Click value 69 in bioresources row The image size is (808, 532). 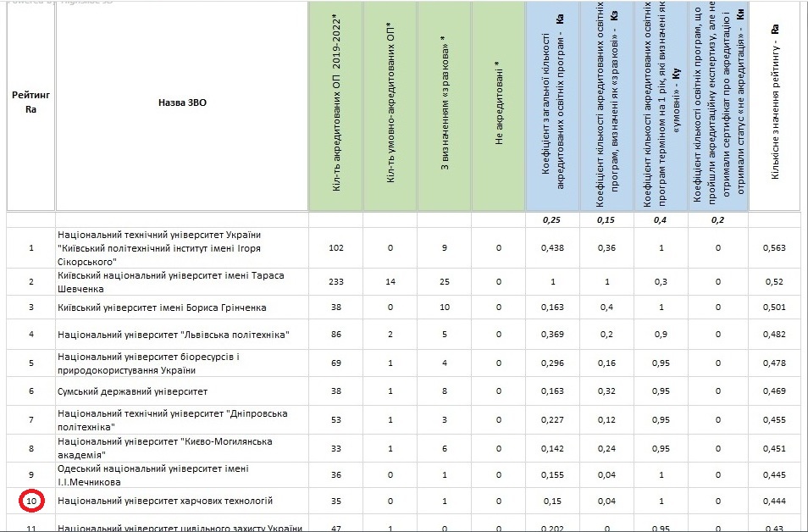[x=336, y=363]
